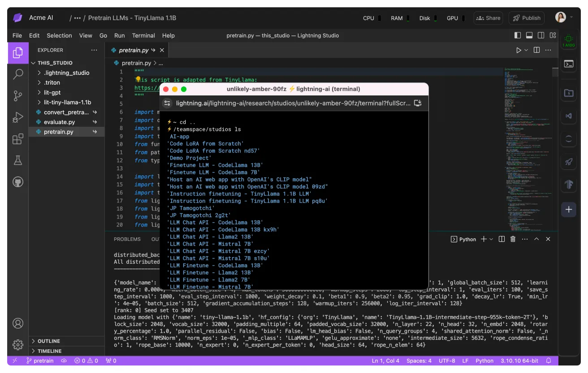The width and height of the screenshot is (588, 373).
Task: Open the Accounts icon in activity bar
Action: [x=18, y=323]
